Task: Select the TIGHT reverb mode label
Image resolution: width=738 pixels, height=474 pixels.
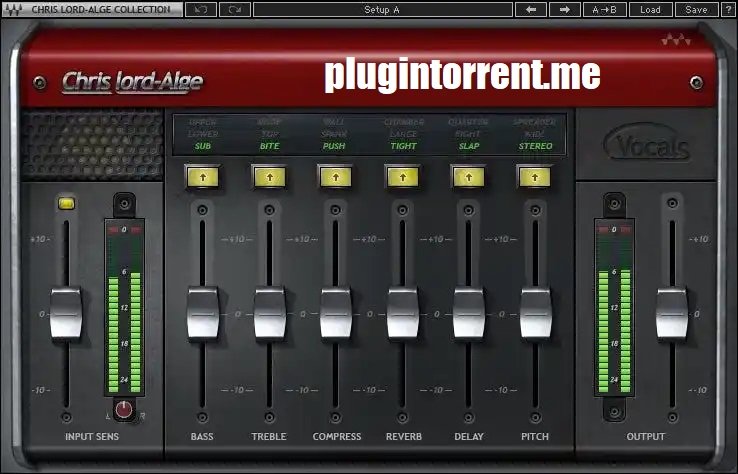Action: [403, 146]
